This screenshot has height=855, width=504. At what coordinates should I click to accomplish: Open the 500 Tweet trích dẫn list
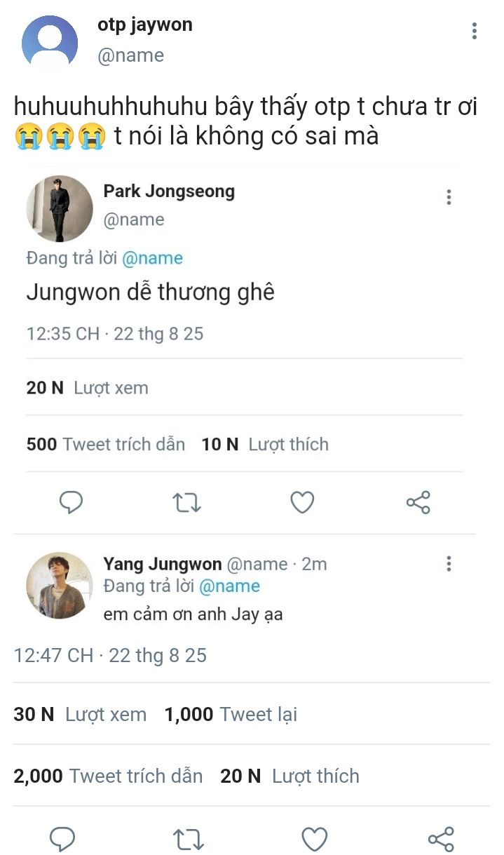[106, 444]
